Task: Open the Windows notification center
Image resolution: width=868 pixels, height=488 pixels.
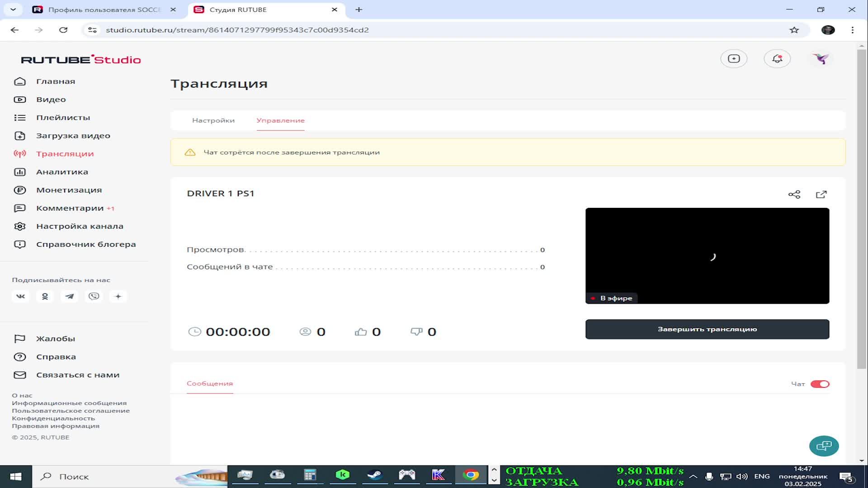Action: click(x=846, y=477)
